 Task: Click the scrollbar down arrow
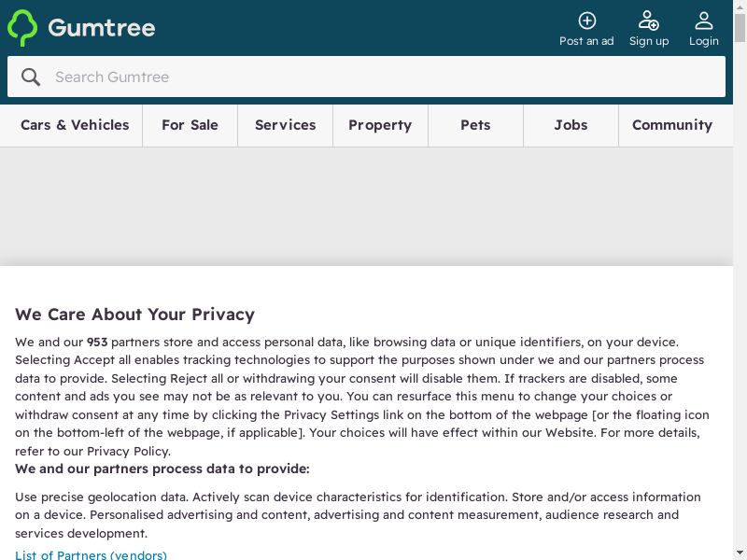pyautogui.click(x=740, y=553)
